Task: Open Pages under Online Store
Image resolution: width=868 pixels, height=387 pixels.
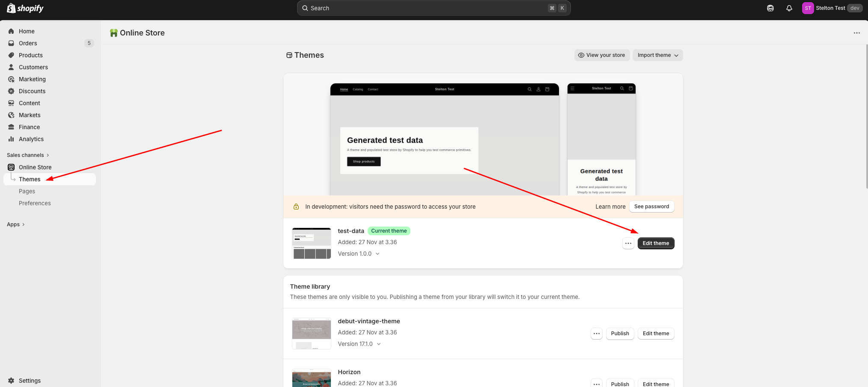Action: click(27, 191)
